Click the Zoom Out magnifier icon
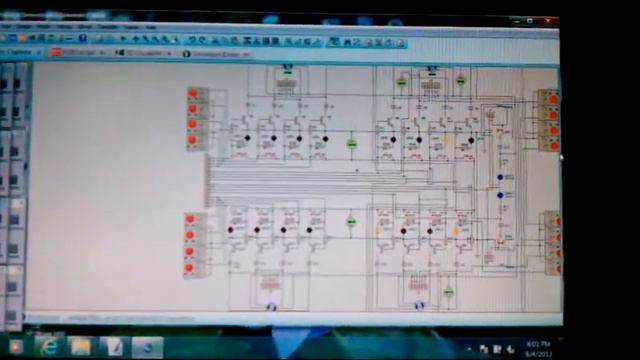Image resolution: width=640 pixels, height=360 pixels. pyautogui.click(x=155, y=40)
